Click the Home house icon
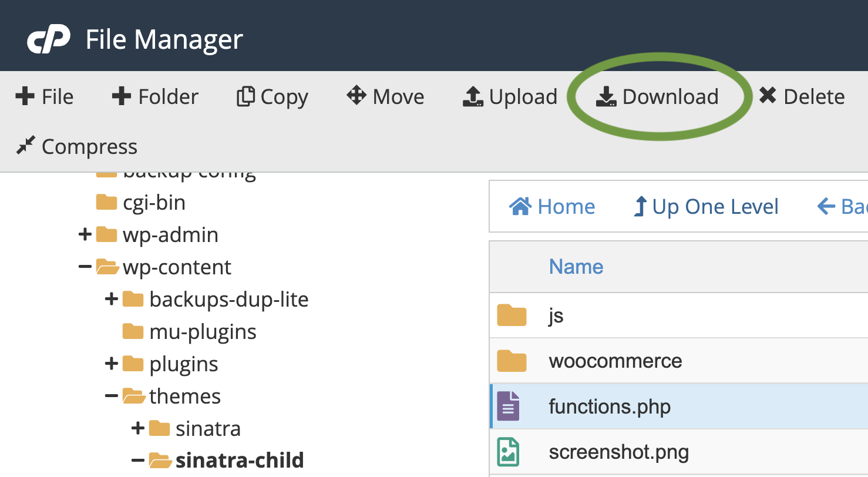Screen dimensions: 868x477 coord(520,206)
